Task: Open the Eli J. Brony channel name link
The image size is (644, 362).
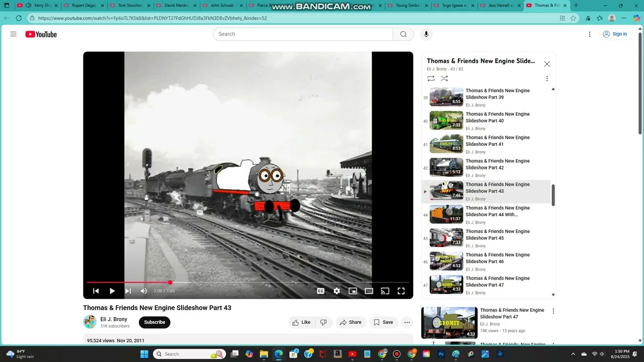Action: [x=114, y=319]
